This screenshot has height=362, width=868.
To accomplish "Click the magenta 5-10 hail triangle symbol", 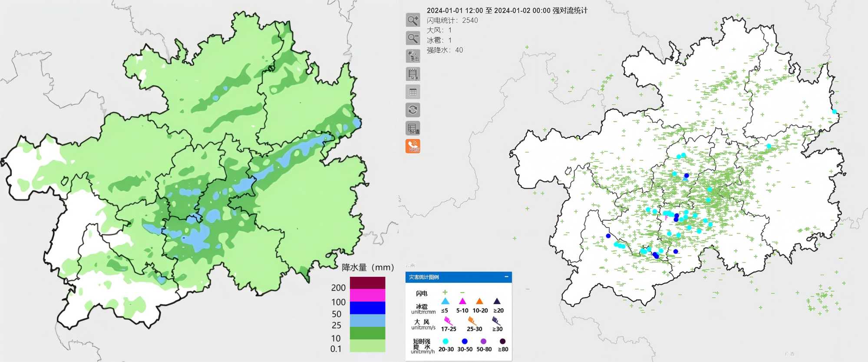I will [x=462, y=301].
